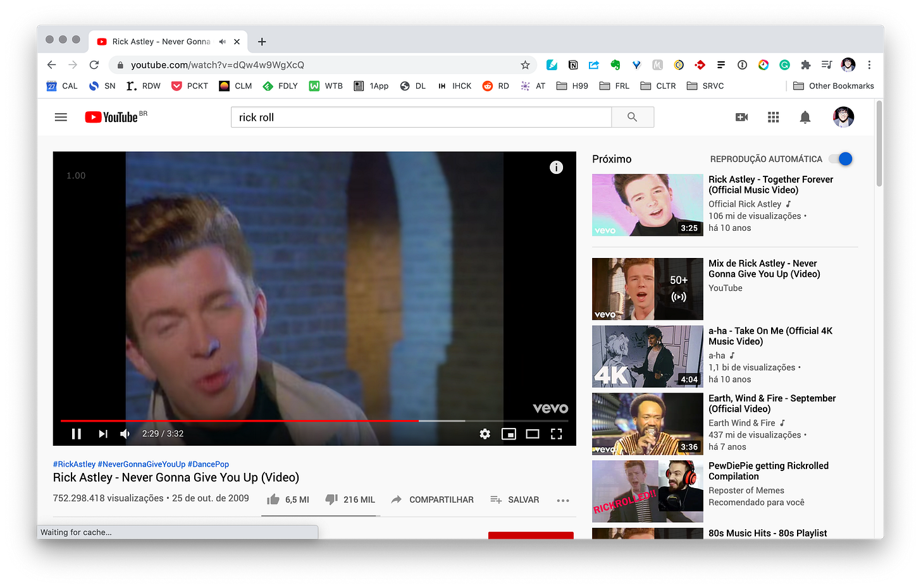Open the YouTube account avatar menu

tap(843, 117)
